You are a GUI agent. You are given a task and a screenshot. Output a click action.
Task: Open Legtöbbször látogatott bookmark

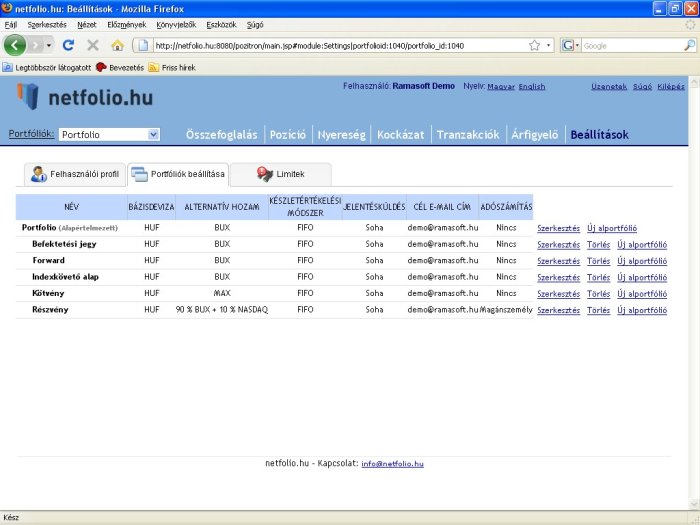46,68
